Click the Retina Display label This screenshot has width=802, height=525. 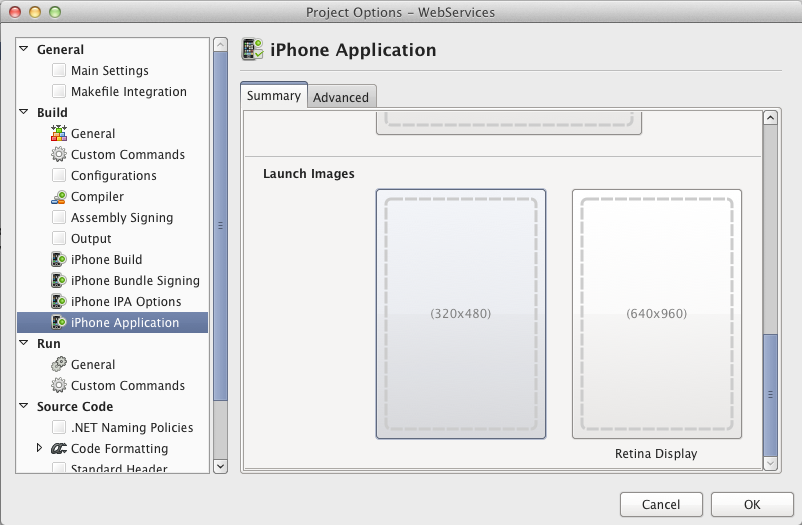pos(656,453)
